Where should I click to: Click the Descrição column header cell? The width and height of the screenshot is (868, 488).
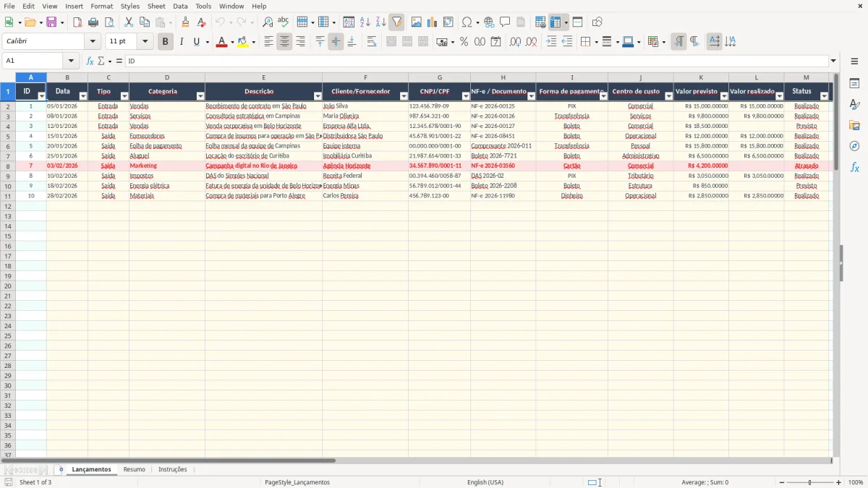264,92
